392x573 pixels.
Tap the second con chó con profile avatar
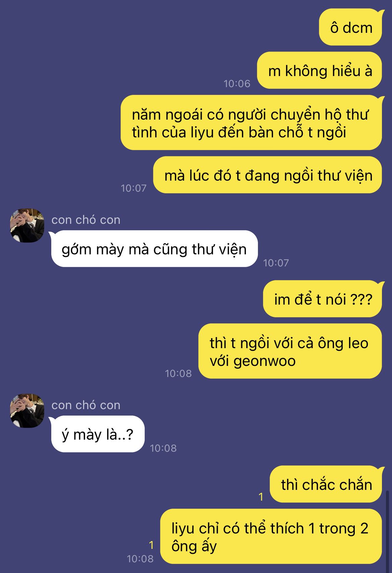pos(27,410)
